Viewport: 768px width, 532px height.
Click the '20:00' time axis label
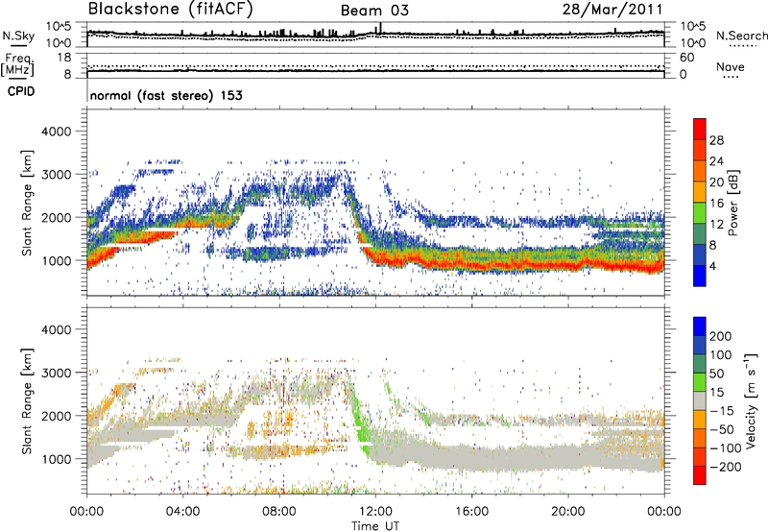(x=567, y=512)
